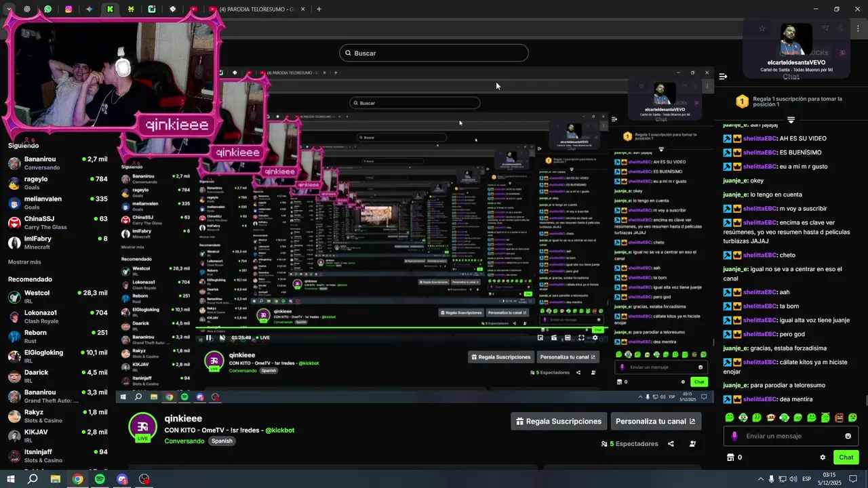
Task: Open Lokonazo1 Clash Royale channel
Action: pyautogui.click(x=58, y=317)
